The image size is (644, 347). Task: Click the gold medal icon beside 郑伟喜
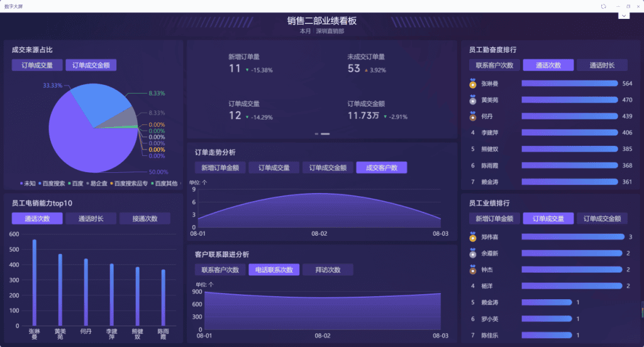click(x=473, y=237)
